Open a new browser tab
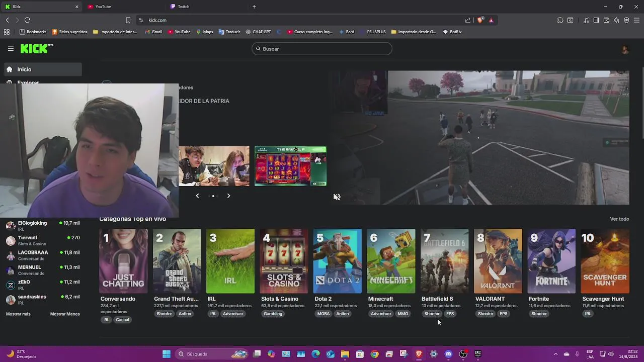This screenshot has height=362, width=644. [x=254, y=7]
